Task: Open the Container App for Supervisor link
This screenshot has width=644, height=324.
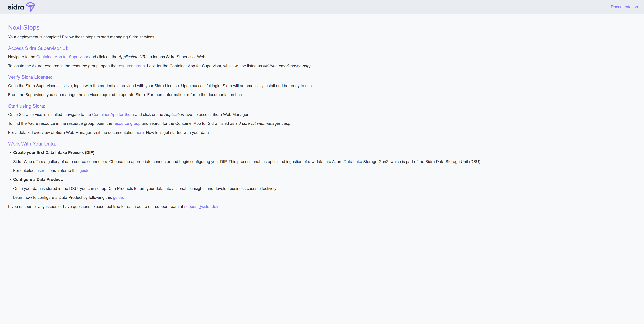Action: [62, 57]
